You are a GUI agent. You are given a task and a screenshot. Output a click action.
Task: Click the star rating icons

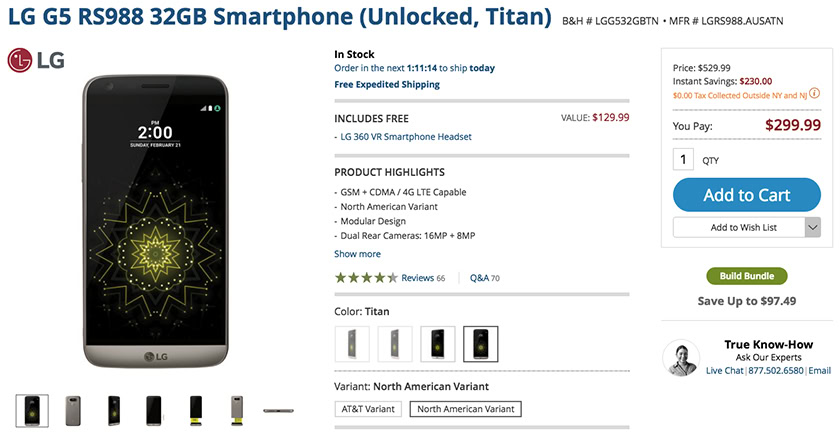[366, 278]
